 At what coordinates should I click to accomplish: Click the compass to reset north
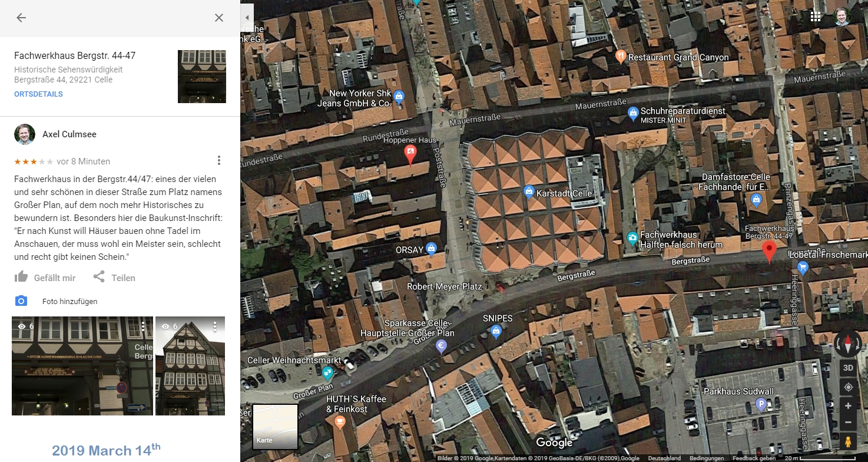(x=847, y=344)
